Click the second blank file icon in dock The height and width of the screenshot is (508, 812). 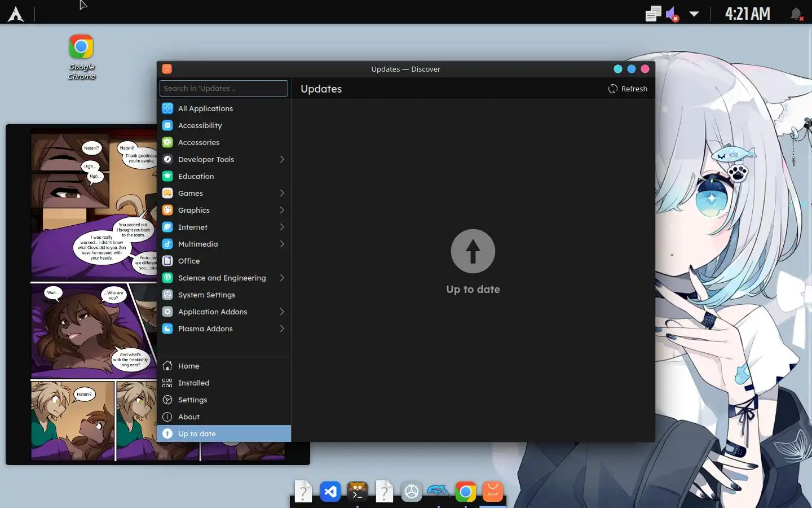click(385, 492)
